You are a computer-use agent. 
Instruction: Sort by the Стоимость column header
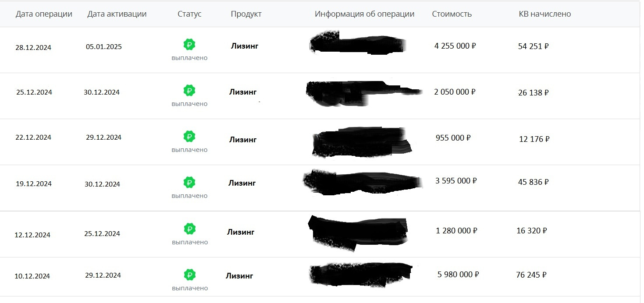pos(452,14)
